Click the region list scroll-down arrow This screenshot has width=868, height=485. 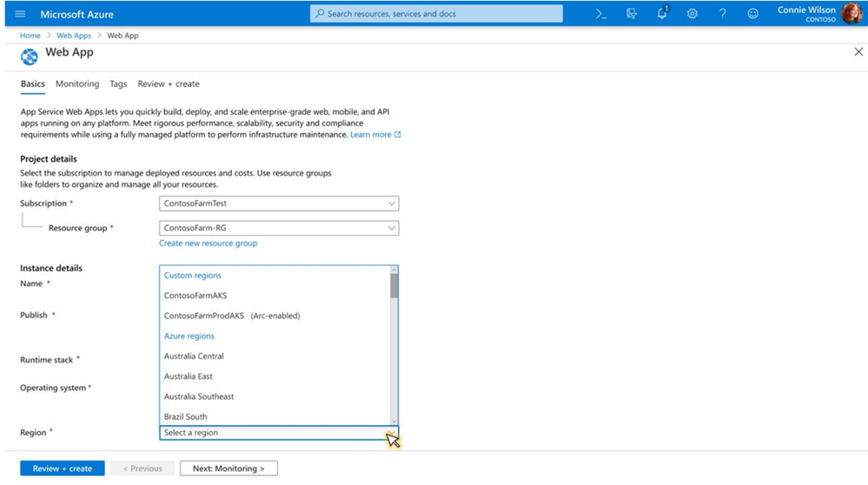click(x=394, y=422)
